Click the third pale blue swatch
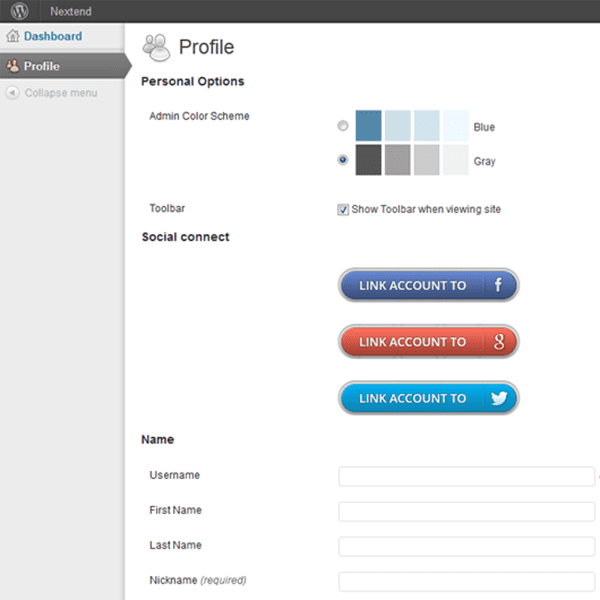 [x=427, y=126]
